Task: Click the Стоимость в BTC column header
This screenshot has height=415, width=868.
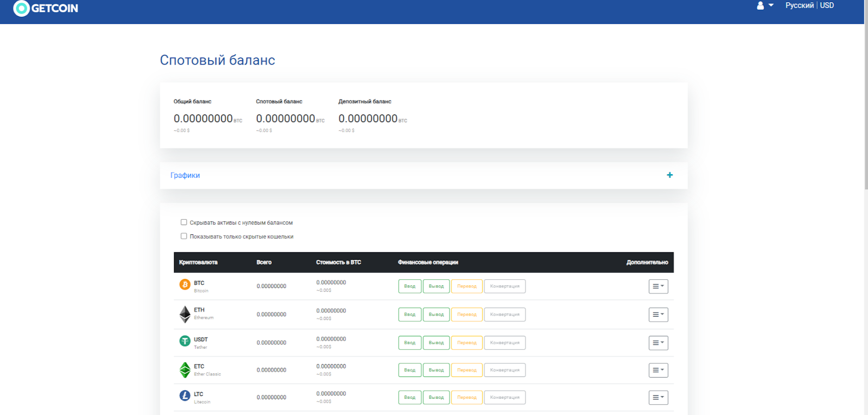Action: [339, 263]
